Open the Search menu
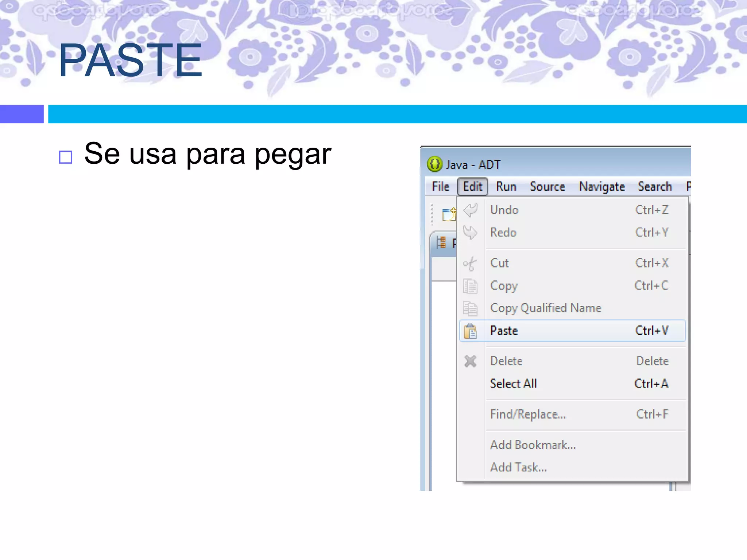 tap(655, 187)
